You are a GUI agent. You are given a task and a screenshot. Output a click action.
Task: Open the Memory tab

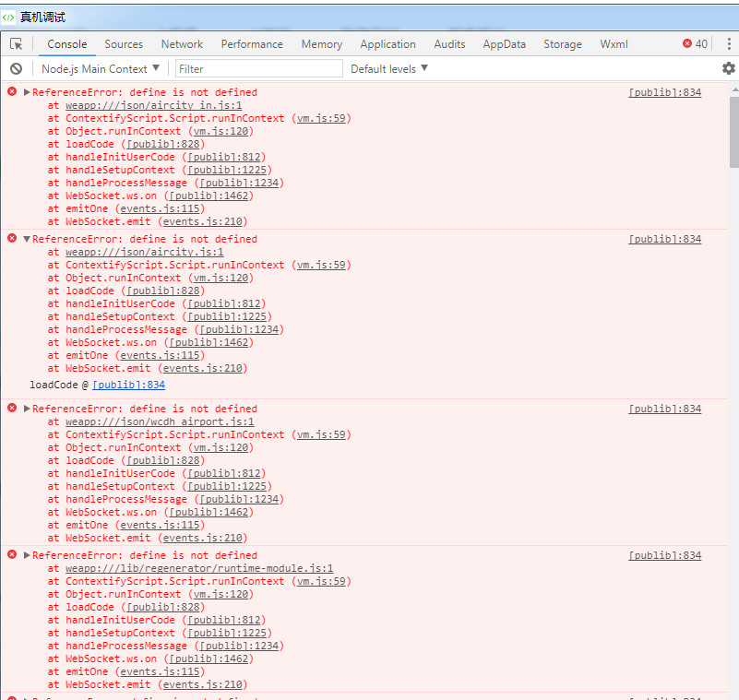(322, 44)
